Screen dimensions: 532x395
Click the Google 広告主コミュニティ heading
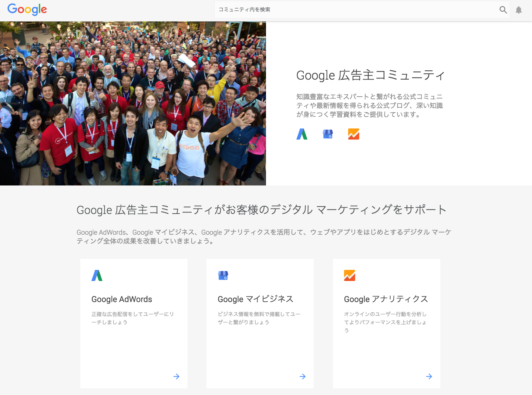pyautogui.click(x=370, y=75)
